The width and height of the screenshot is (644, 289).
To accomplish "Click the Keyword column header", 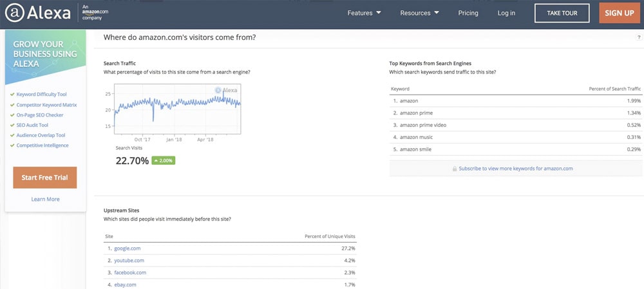I will [400, 89].
